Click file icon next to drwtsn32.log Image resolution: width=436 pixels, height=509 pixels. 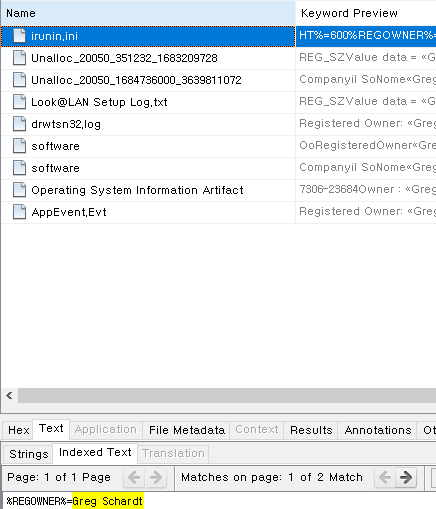click(19, 124)
